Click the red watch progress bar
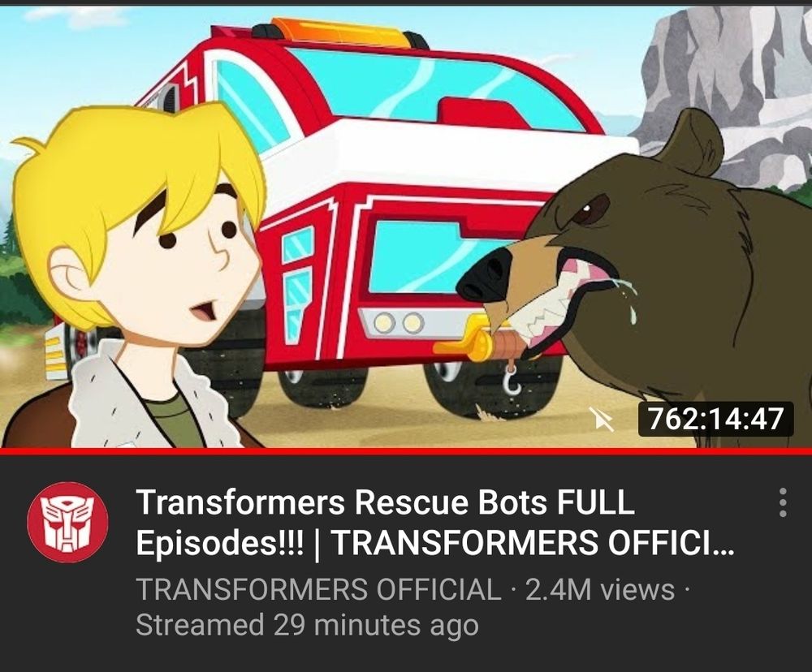The width and height of the screenshot is (812, 672). point(406,451)
